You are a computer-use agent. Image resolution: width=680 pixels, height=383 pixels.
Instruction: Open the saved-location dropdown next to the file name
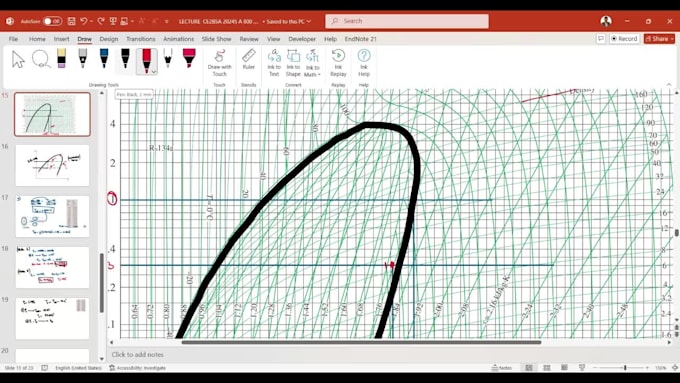click(x=308, y=21)
